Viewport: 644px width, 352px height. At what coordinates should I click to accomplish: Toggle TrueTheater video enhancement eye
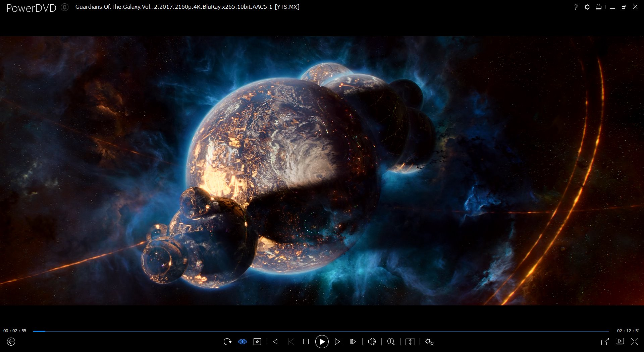[x=242, y=342]
